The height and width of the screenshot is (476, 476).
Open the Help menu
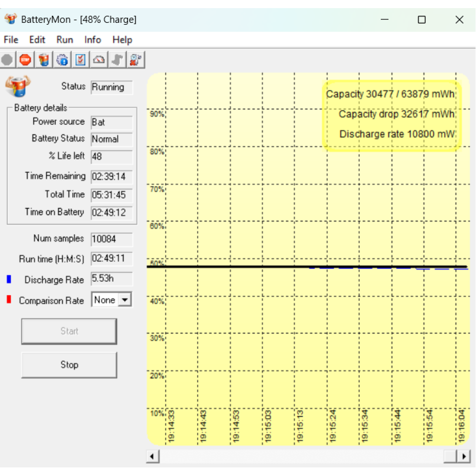122,40
